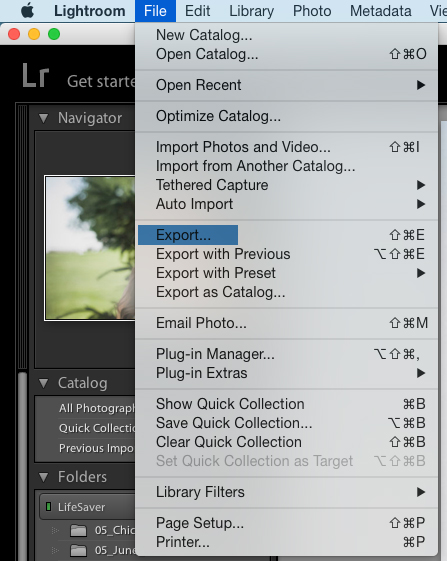
Task: Select Optimize Catalog... menu item
Action: 286,116
